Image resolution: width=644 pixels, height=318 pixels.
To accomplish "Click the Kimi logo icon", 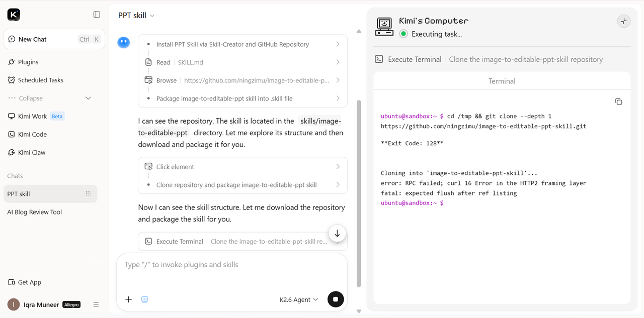I will (x=14, y=15).
